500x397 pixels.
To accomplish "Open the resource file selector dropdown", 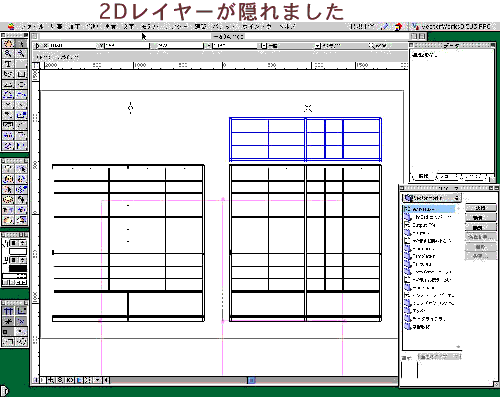I will point(432,198).
